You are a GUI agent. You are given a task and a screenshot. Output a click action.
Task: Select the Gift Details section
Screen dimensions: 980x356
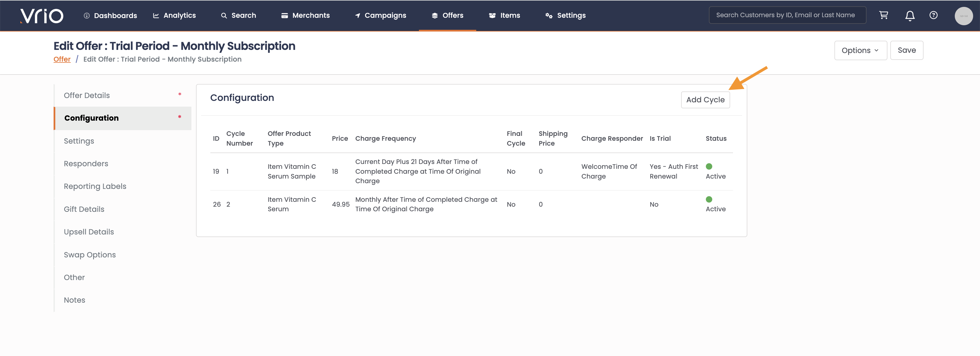[123, 210]
